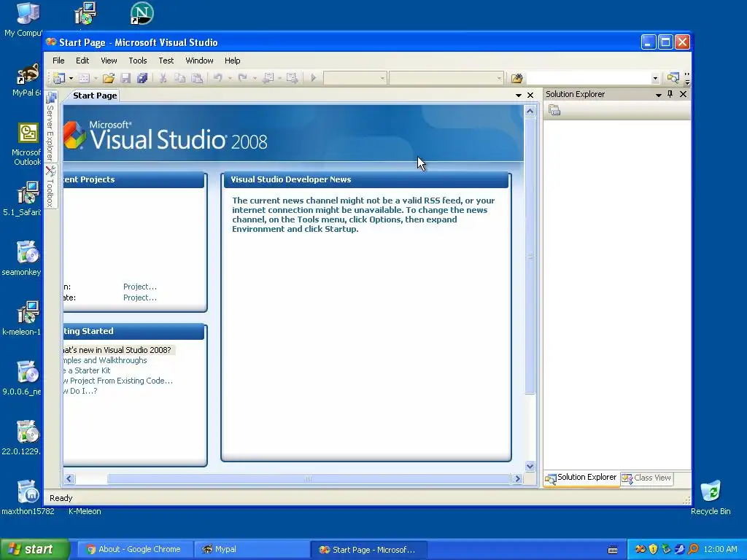Open Samples and Walkthroughs link
747x560 pixels.
pyautogui.click(x=105, y=360)
